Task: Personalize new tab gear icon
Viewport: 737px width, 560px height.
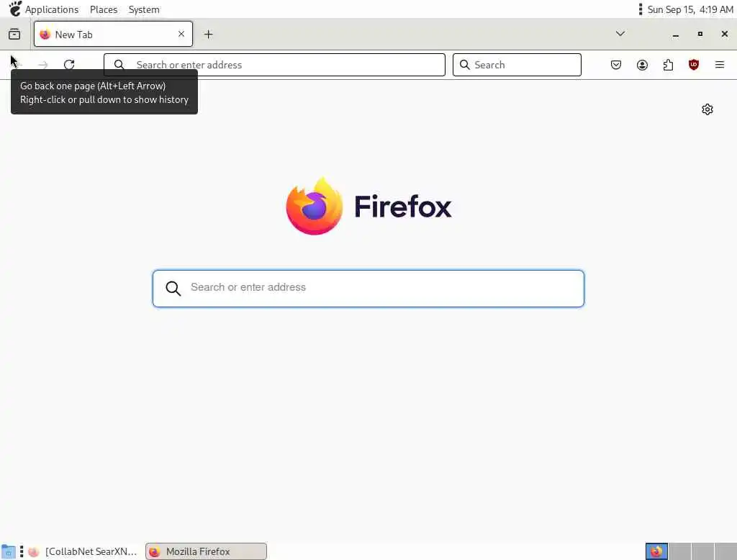Action: [x=707, y=109]
